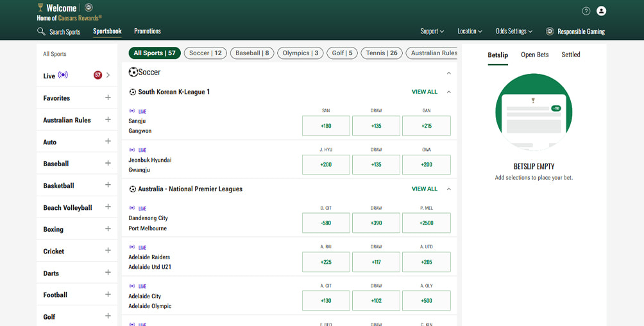Go to the Sportsbook tab
This screenshot has width=644, height=326.
click(107, 31)
